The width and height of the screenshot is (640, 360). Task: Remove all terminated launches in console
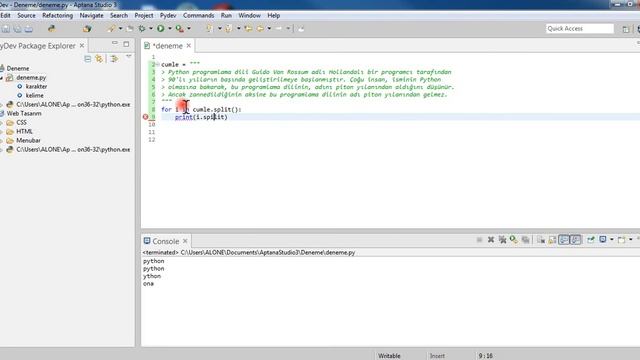coord(502,240)
